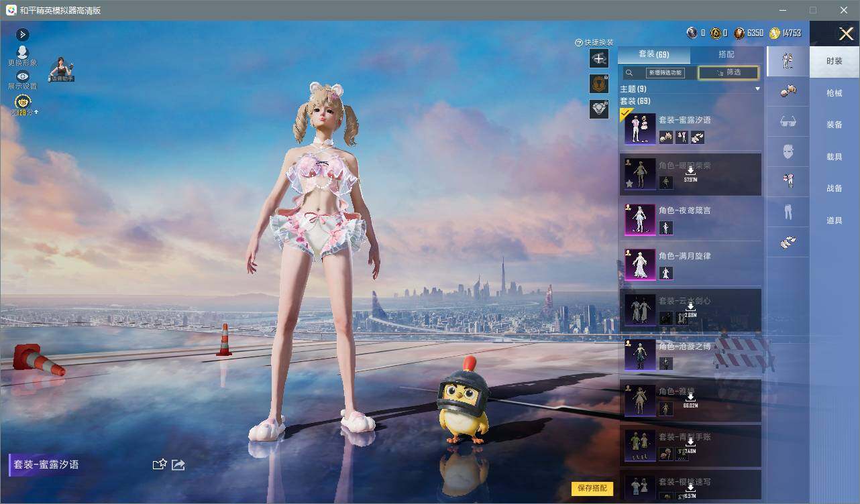Open the 新增筛选功能 tip label
The image size is (860, 504).
coord(665,72)
